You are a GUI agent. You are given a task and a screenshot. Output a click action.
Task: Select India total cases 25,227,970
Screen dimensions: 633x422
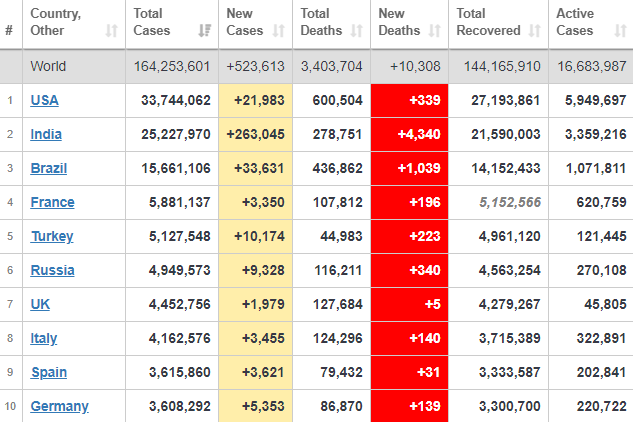tap(176, 134)
